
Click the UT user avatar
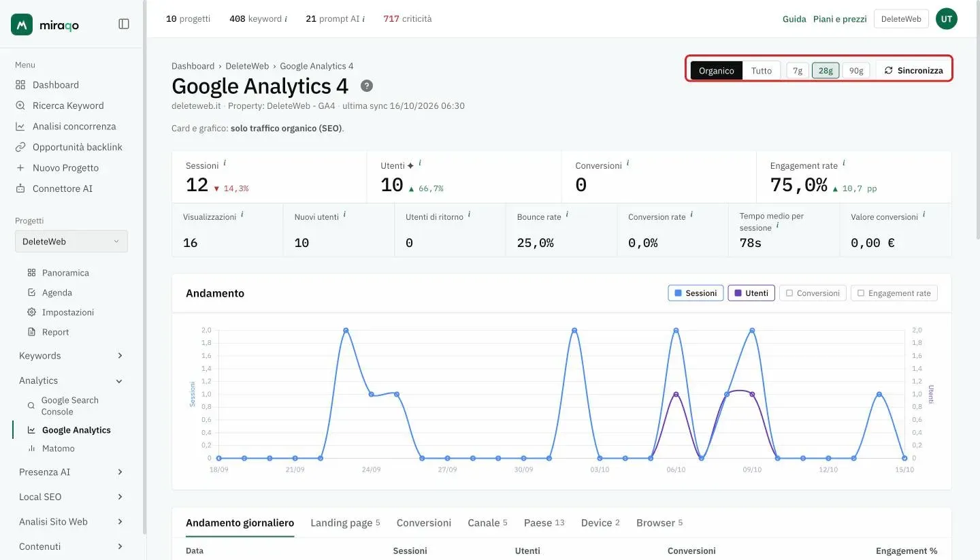(x=947, y=19)
